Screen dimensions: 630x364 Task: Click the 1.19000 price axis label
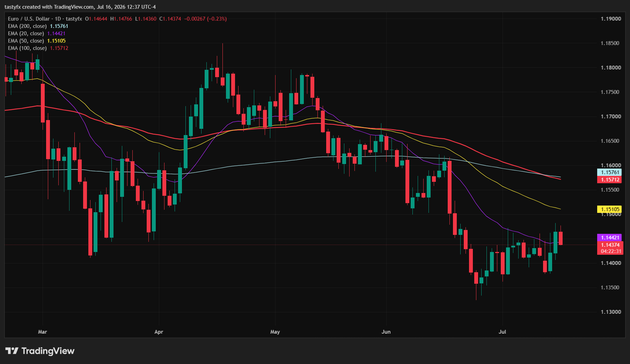click(611, 19)
